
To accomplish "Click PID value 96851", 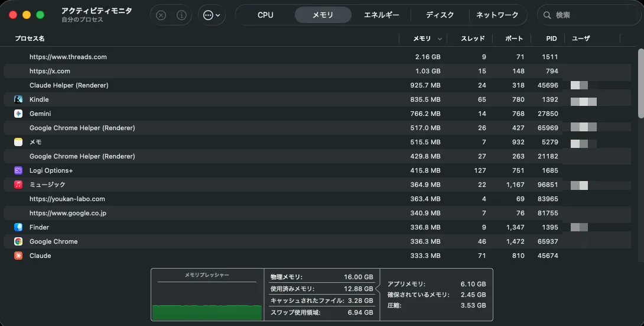I will tap(548, 185).
